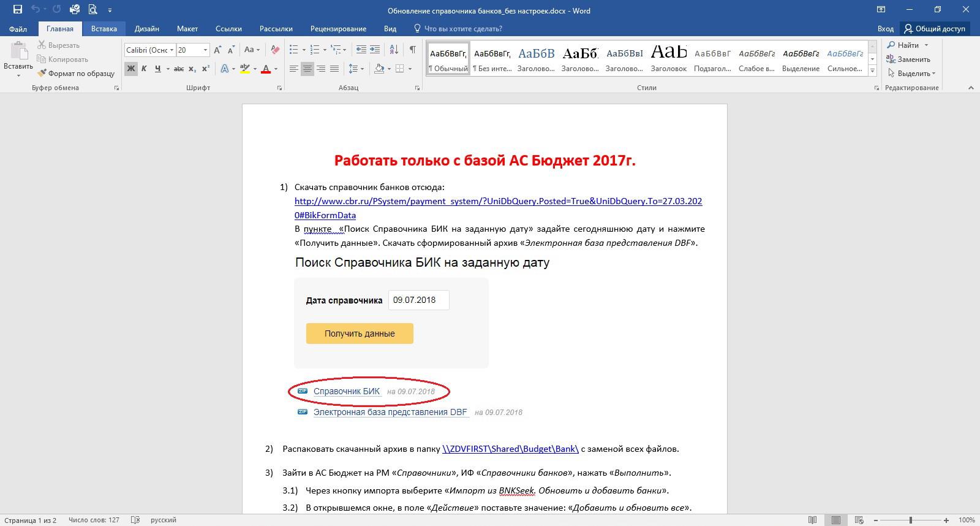
Task: Decrease font size with the small A icon
Action: (231, 50)
